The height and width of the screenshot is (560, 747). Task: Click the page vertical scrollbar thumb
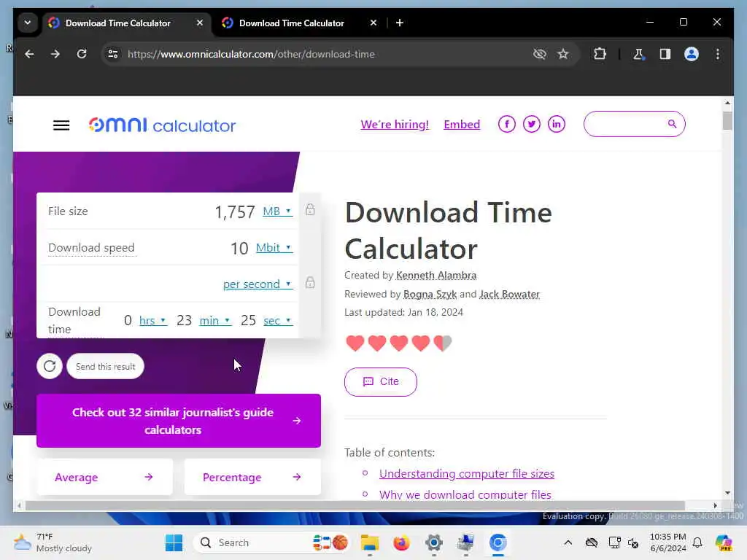coord(727,120)
